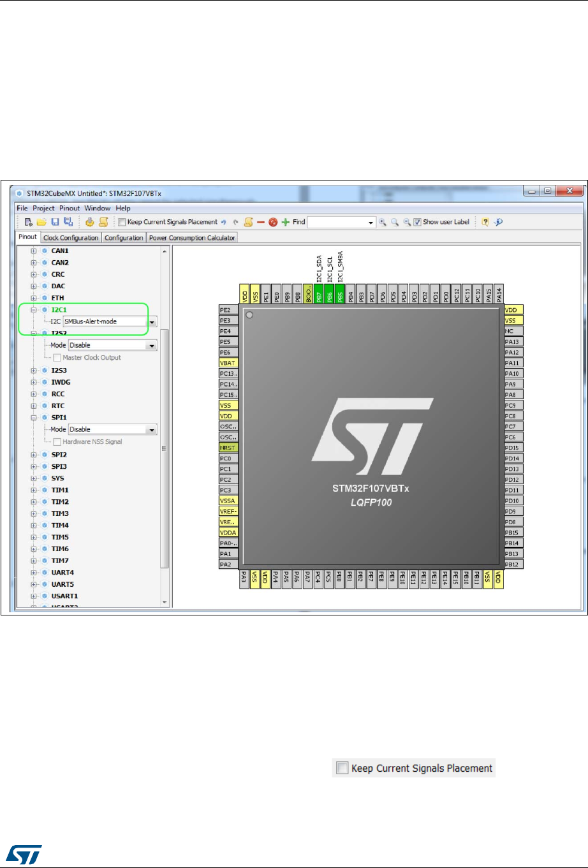Screen dimensions: 588x868
Task: Click the NRST pin on the chip
Action: [228, 448]
